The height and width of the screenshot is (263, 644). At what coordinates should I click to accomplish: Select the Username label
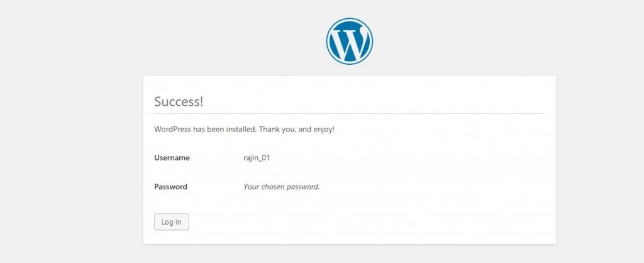coord(172,158)
